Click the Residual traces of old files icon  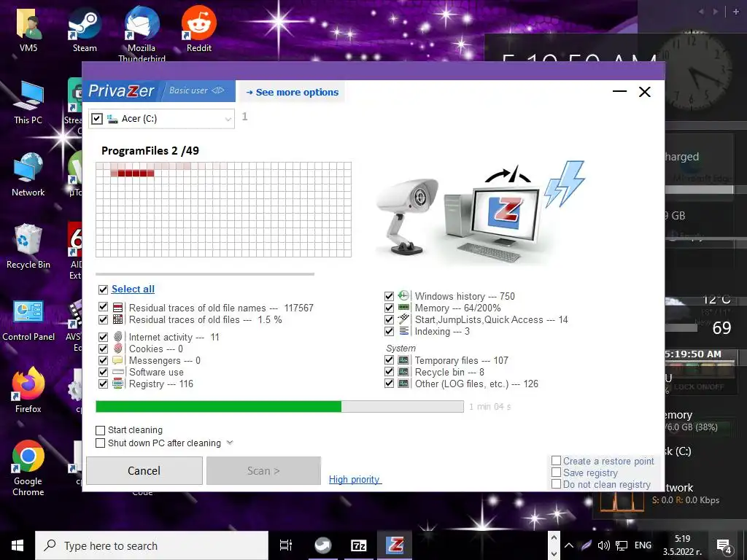click(117, 319)
